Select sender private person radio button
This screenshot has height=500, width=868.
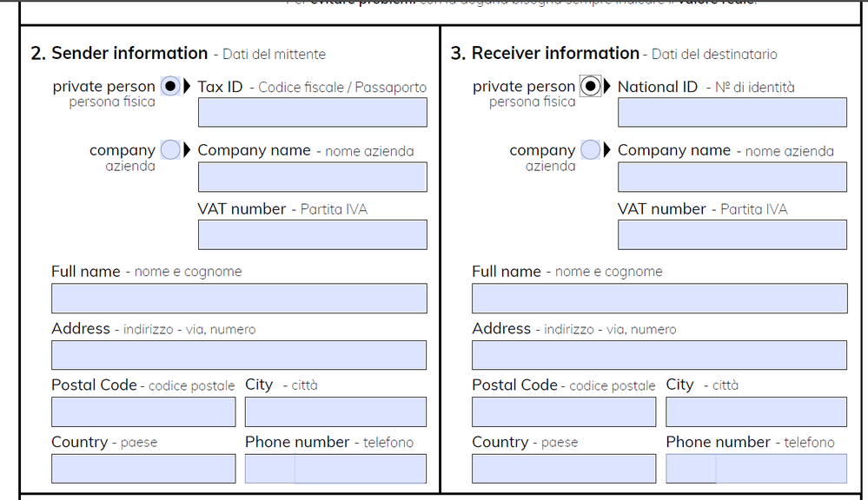tap(170, 86)
